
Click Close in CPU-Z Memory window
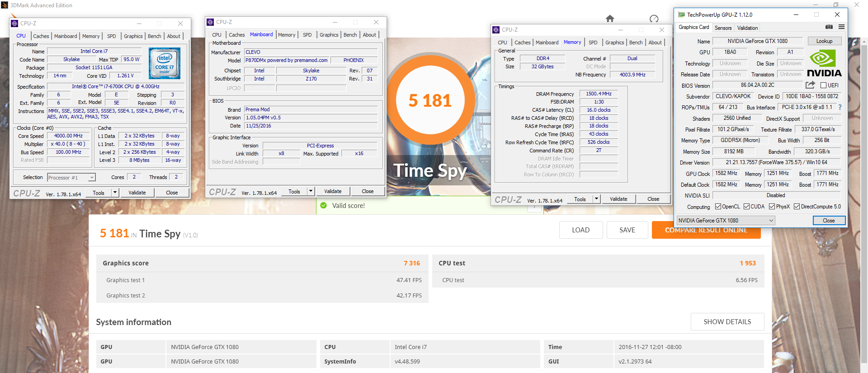653,199
